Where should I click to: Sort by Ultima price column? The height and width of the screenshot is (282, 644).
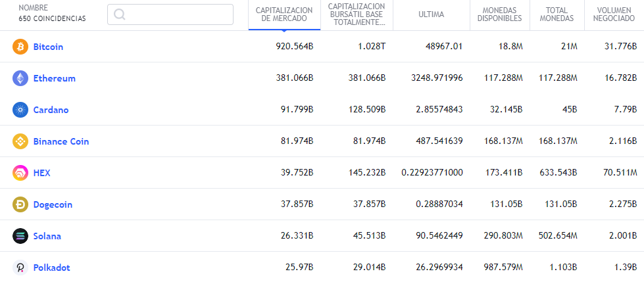point(432,14)
